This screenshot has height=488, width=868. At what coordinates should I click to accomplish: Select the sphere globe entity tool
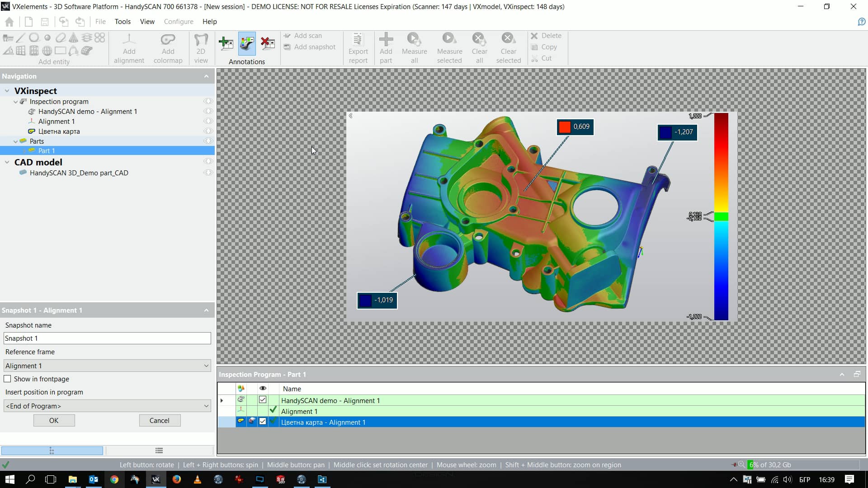(47, 51)
